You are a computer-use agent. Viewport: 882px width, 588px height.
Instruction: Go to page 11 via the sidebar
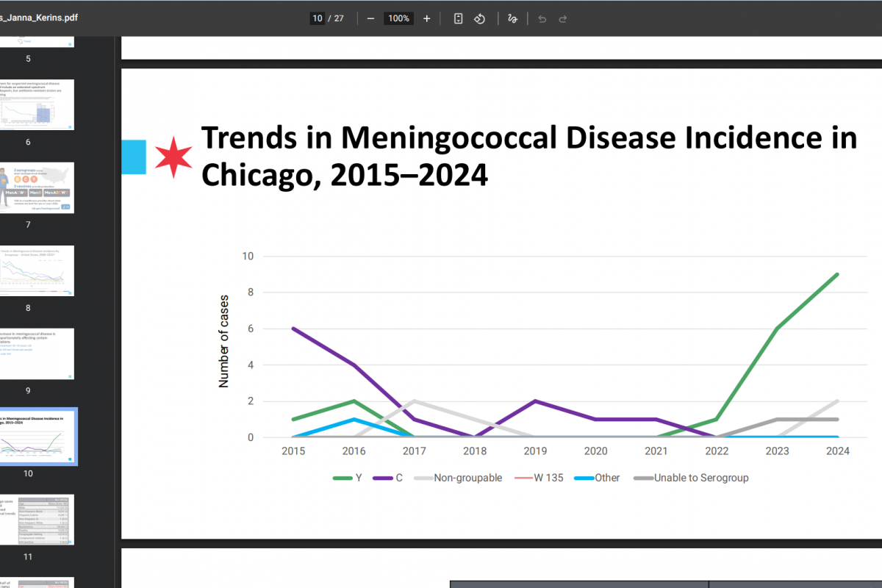[37, 520]
